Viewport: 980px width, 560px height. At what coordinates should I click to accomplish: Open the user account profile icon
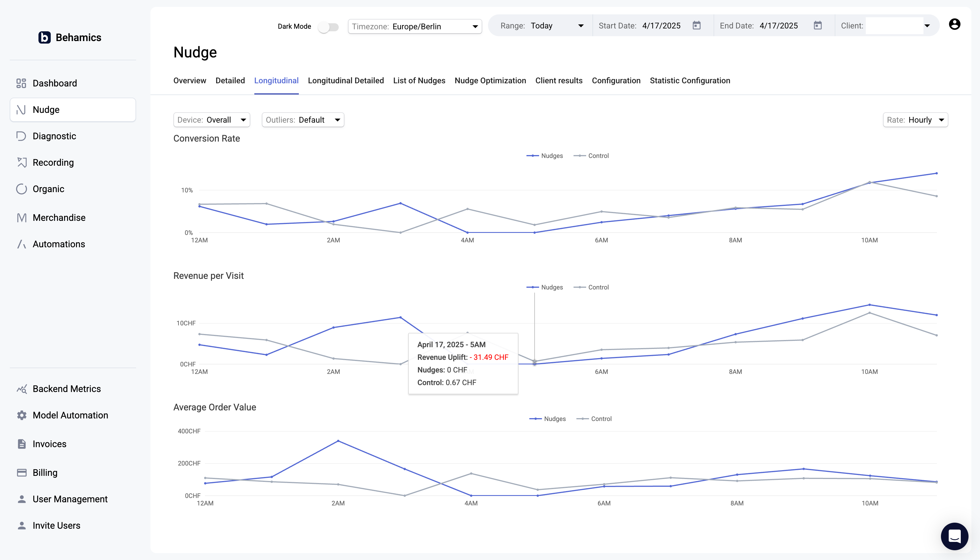pos(954,24)
